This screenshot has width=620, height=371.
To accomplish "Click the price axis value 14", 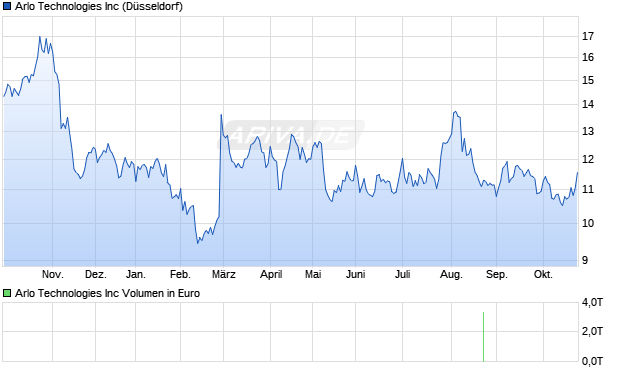I will tap(588, 104).
